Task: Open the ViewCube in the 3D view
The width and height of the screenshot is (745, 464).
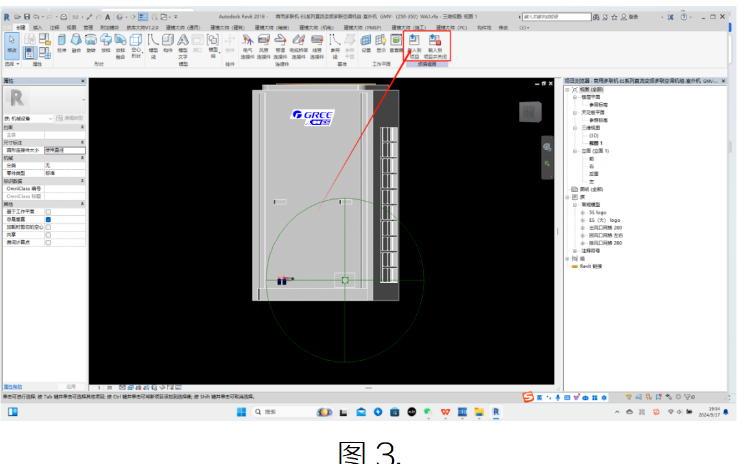Action: pos(530,112)
